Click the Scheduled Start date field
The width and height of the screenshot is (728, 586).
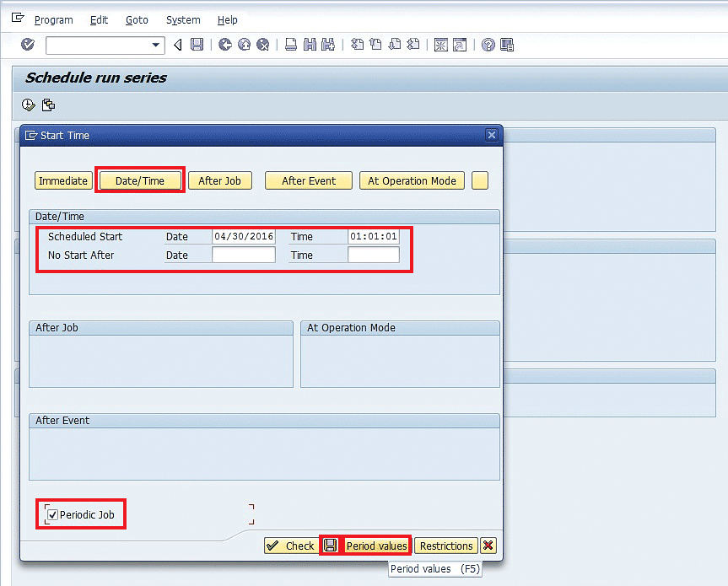(x=243, y=237)
